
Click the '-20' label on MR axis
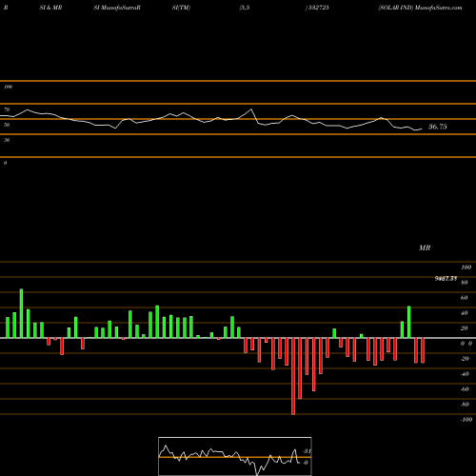(x=465, y=359)
